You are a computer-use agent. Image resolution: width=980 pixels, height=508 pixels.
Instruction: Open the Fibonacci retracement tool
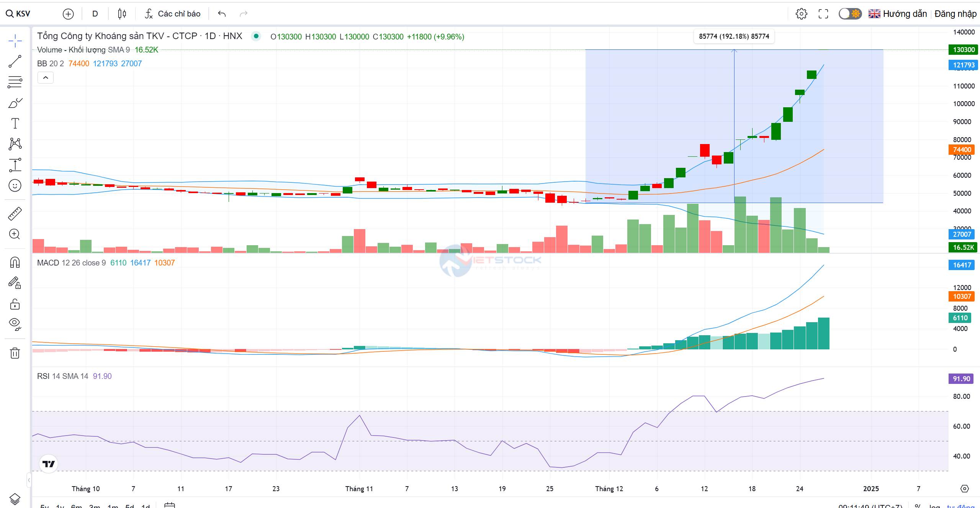(15, 82)
